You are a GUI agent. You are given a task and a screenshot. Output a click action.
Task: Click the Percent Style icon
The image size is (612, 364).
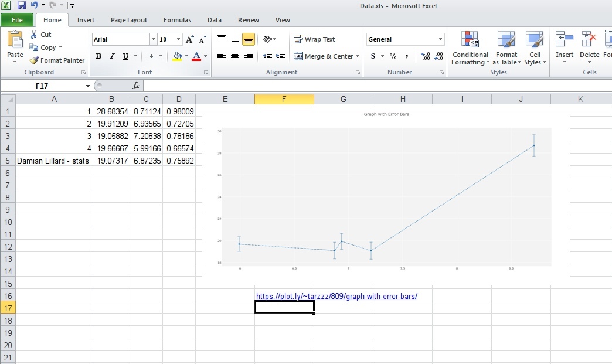(393, 56)
